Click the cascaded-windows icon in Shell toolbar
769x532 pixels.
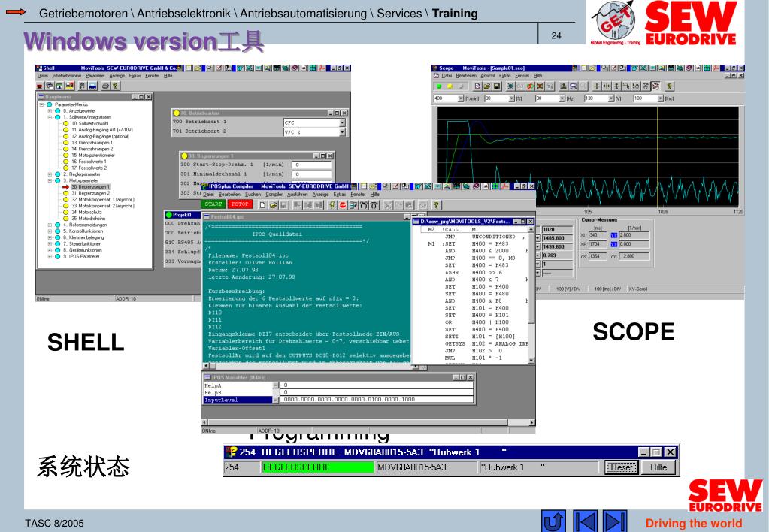point(50,86)
